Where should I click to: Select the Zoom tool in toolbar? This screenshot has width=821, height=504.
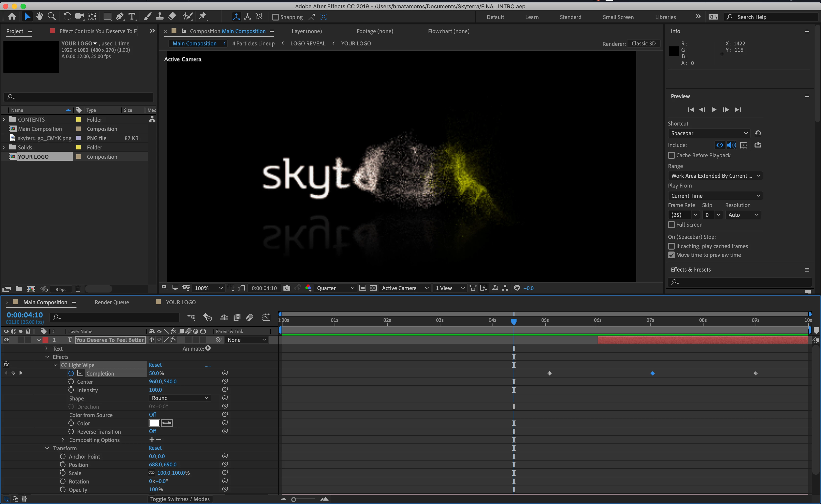coord(52,16)
